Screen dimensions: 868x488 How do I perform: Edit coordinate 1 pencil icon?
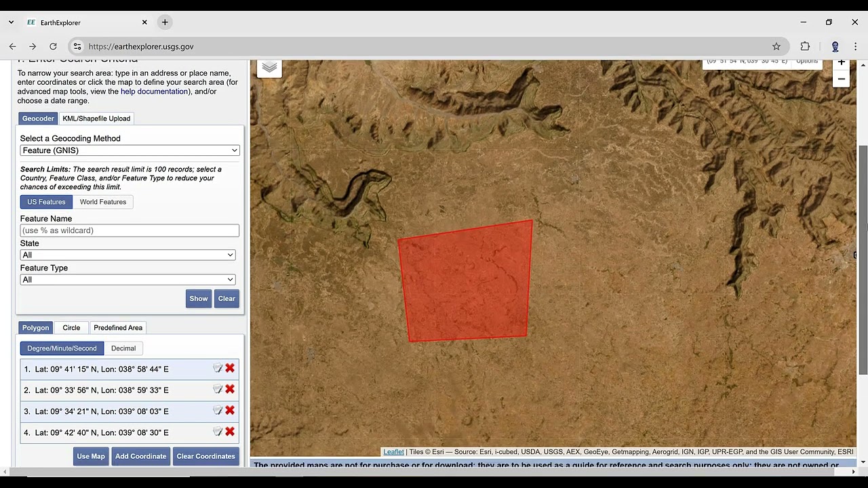click(218, 368)
